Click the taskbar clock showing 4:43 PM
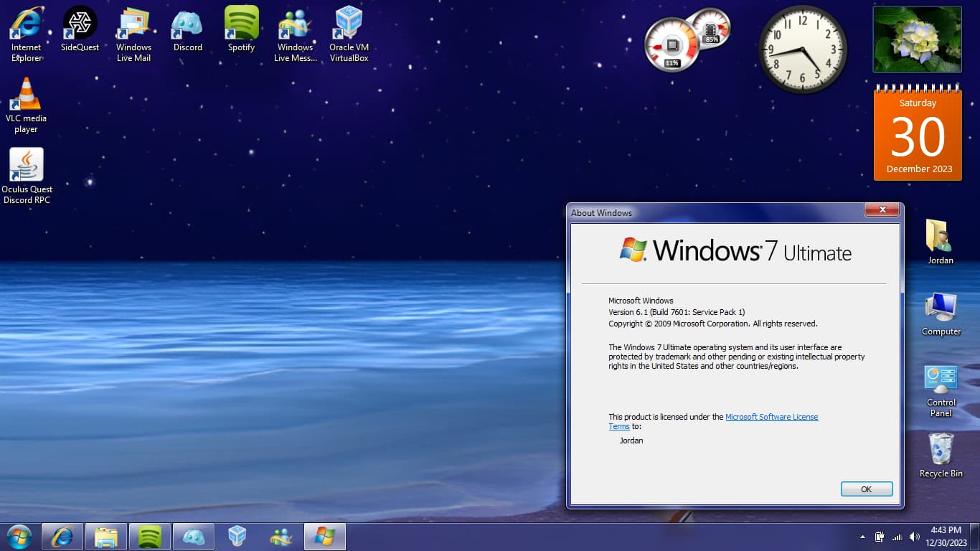The image size is (980, 551). click(x=946, y=537)
